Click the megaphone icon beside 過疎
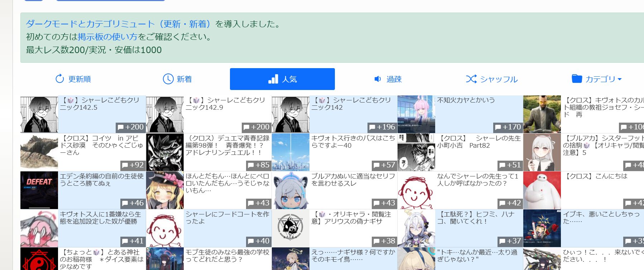Screen dimensions: 644x270 coord(378,79)
